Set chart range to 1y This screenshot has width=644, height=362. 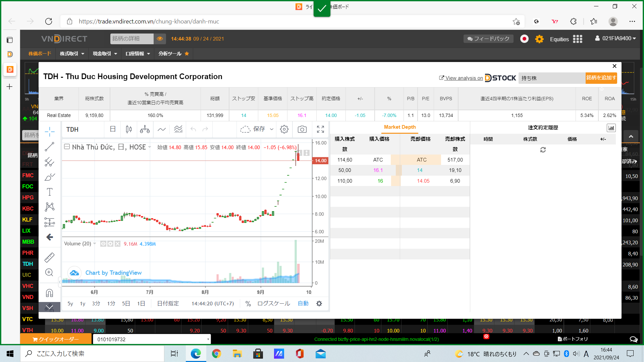[83, 304]
